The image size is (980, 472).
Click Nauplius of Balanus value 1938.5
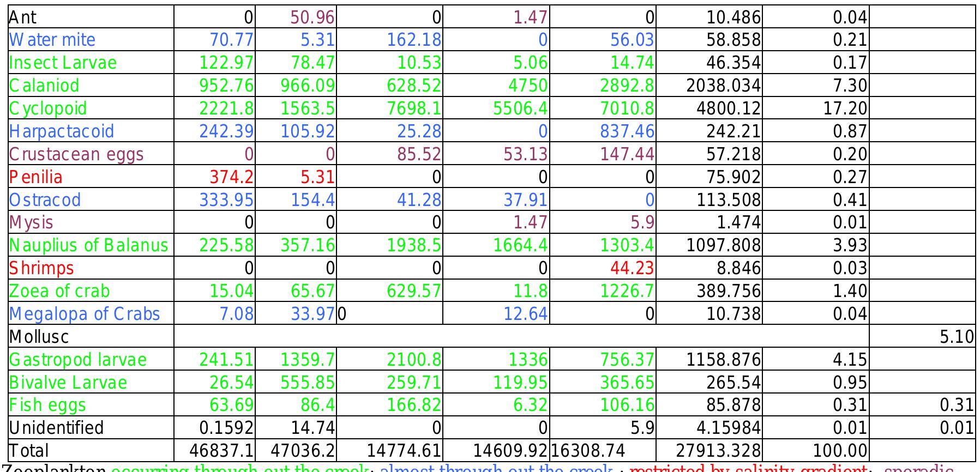coord(413,246)
